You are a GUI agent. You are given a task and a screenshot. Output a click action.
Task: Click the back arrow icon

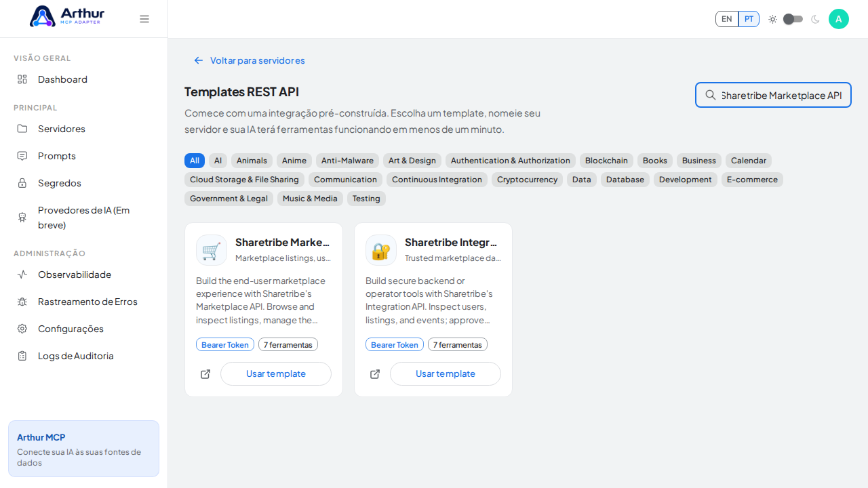pos(199,60)
